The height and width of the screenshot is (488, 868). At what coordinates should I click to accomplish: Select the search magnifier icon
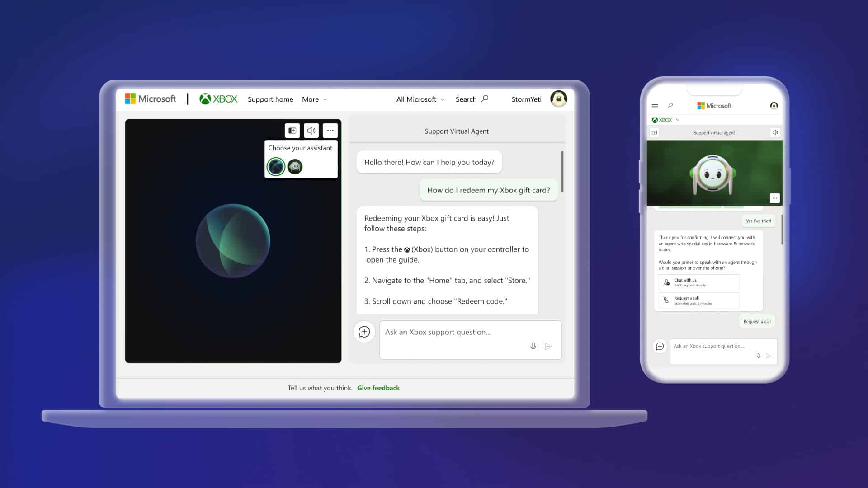tap(485, 99)
